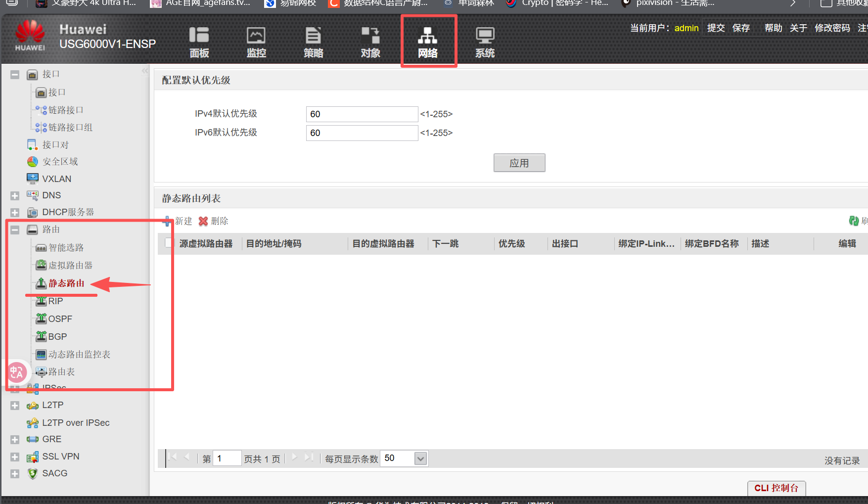Open the 系统 system tab
The height and width of the screenshot is (504, 868).
tap(485, 43)
